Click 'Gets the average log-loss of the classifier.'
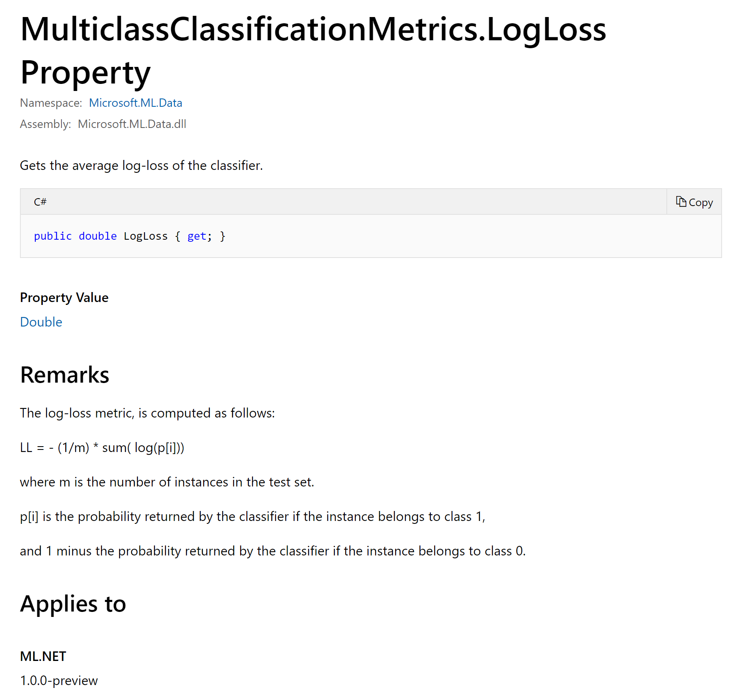 coord(142,165)
